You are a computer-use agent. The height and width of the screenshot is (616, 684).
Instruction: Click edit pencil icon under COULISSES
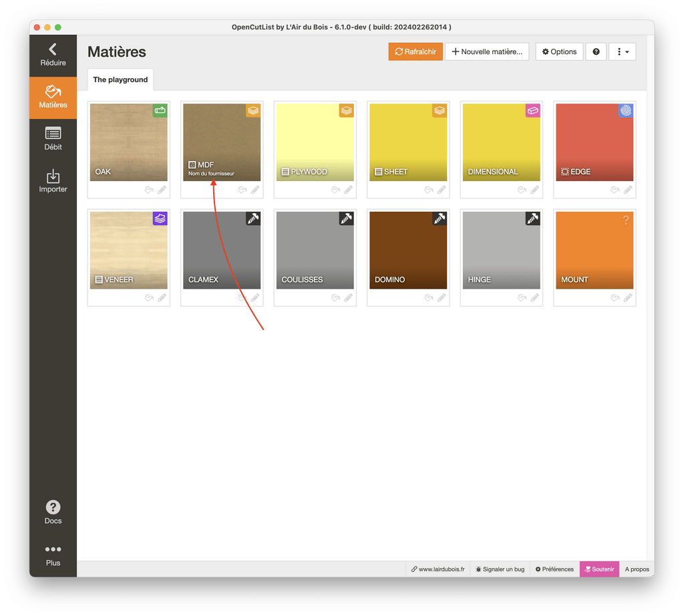tap(348, 298)
